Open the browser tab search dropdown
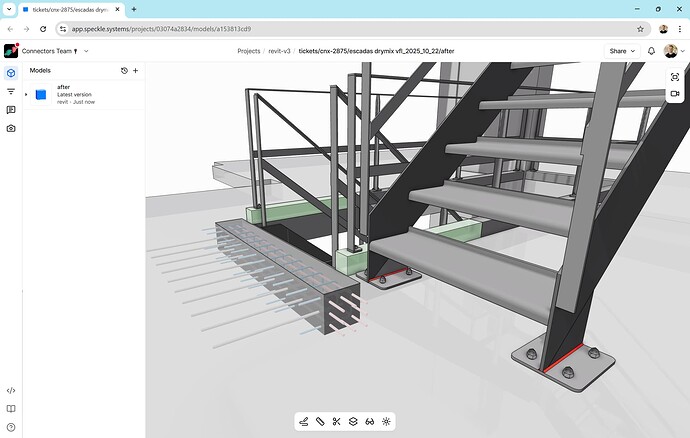 pos(9,9)
